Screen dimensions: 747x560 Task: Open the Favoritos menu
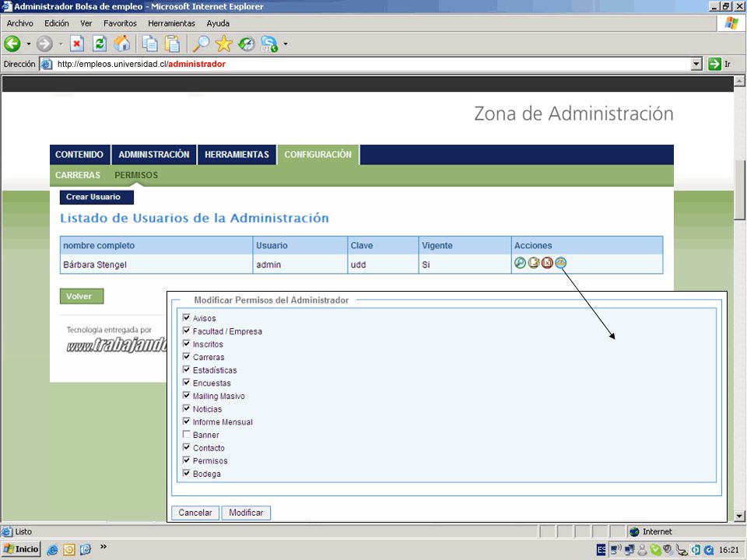click(120, 23)
